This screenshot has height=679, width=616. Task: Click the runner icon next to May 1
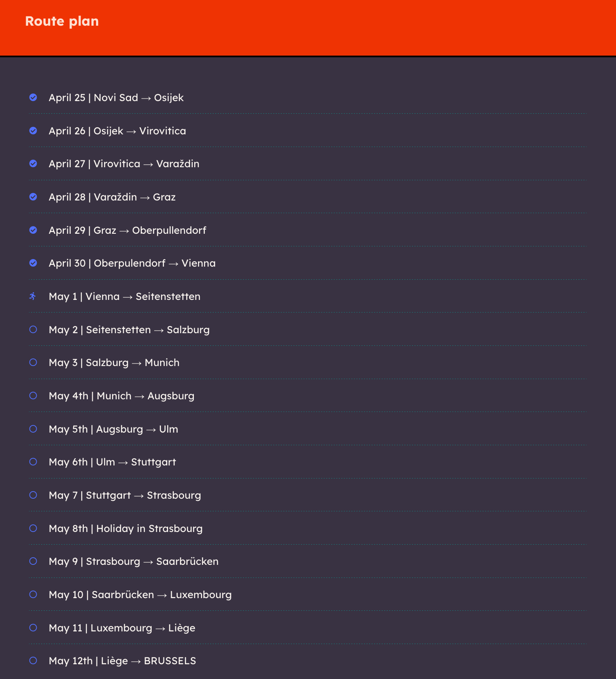(x=33, y=296)
